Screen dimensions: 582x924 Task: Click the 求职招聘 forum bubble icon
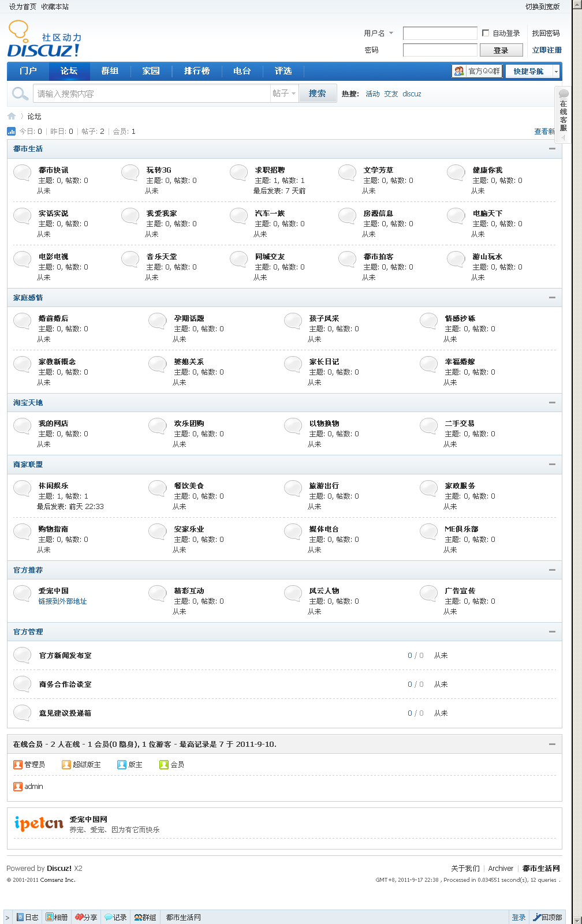coord(239,173)
